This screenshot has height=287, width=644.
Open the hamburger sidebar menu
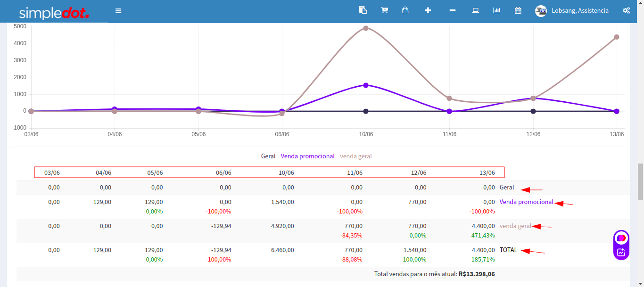118,11
